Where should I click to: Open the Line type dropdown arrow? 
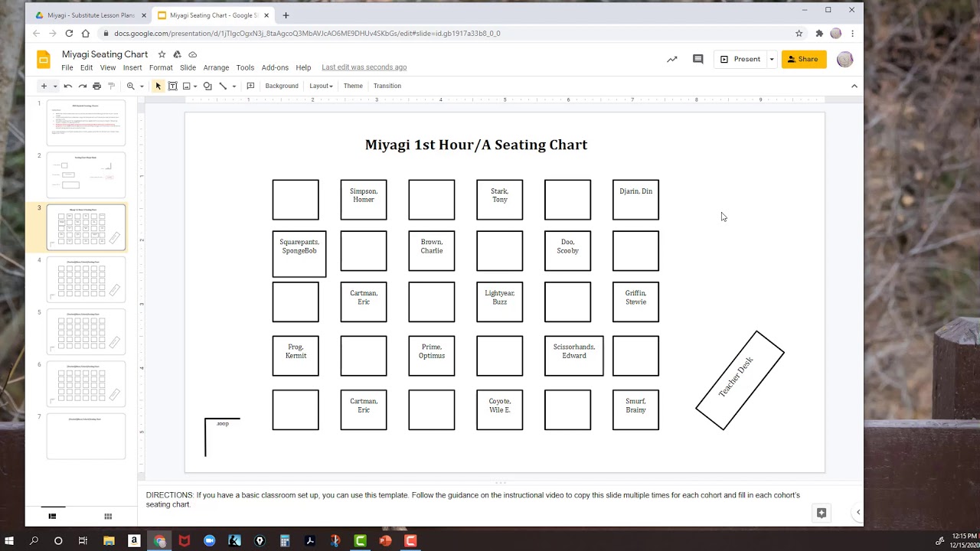tap(234, 86)
